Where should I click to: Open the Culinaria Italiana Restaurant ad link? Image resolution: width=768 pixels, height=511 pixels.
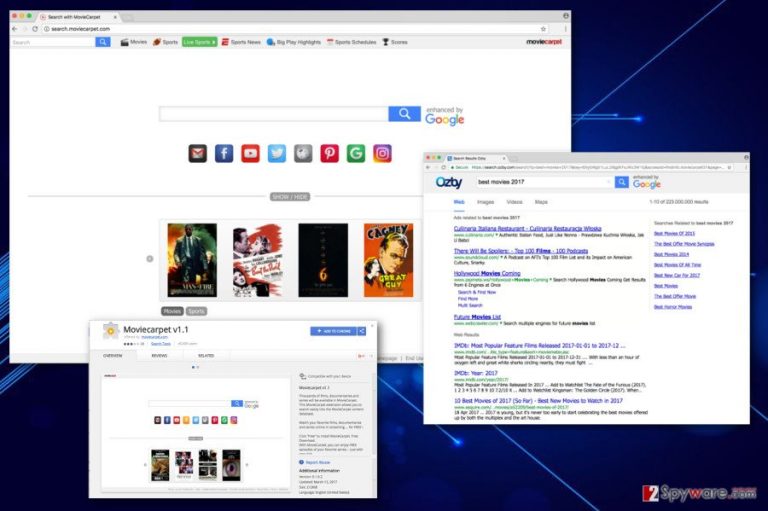click(x=528, y=228)
